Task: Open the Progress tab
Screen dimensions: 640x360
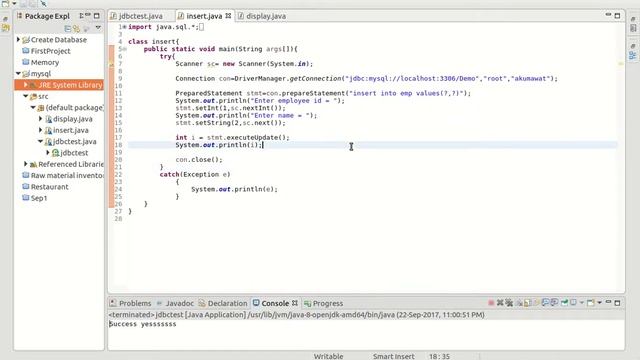Action: click(x=328, y=303)
